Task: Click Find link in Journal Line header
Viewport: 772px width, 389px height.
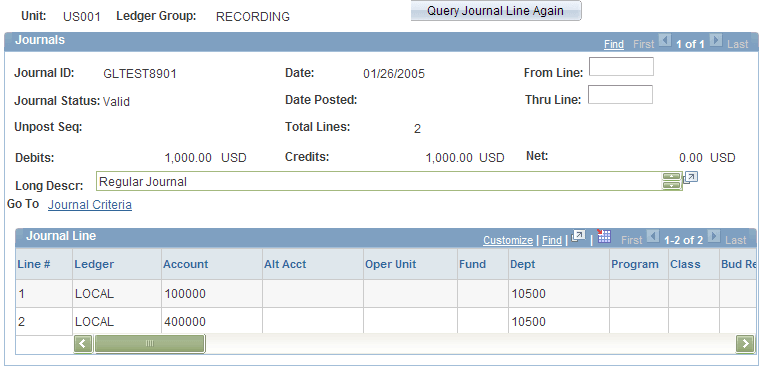Action: (551, 240)
